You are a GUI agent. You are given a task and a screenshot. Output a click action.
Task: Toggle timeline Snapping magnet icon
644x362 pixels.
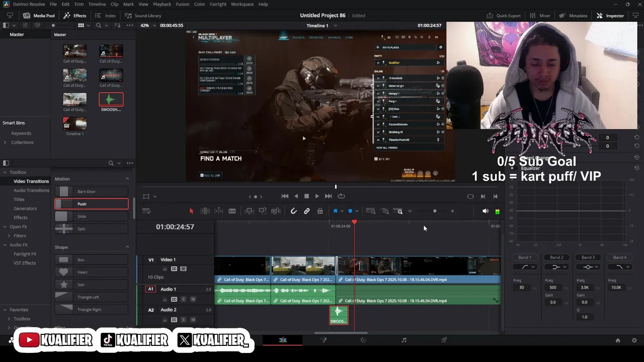click(294, 211)
